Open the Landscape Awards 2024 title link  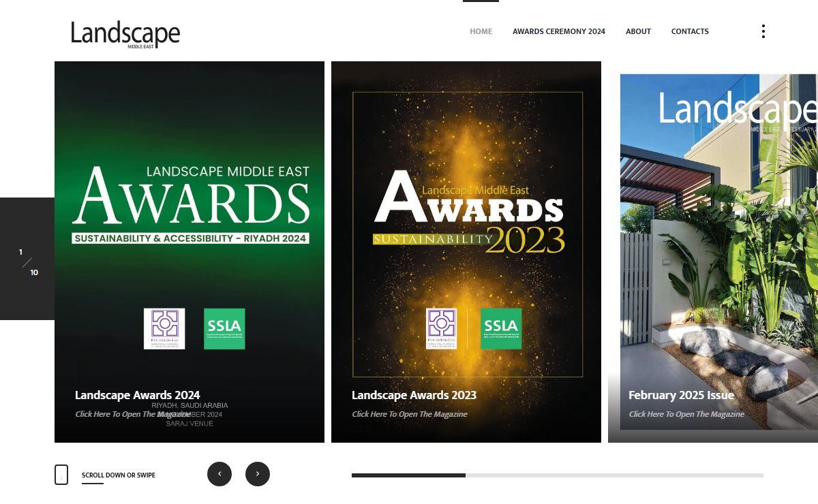138,395
